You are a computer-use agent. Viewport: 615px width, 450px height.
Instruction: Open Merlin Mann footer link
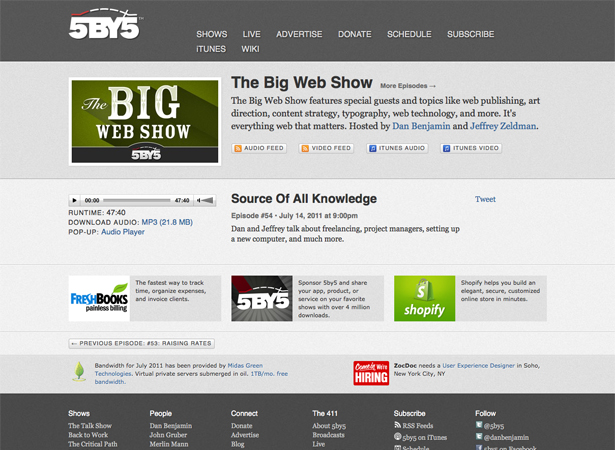[x=169, y=445]
